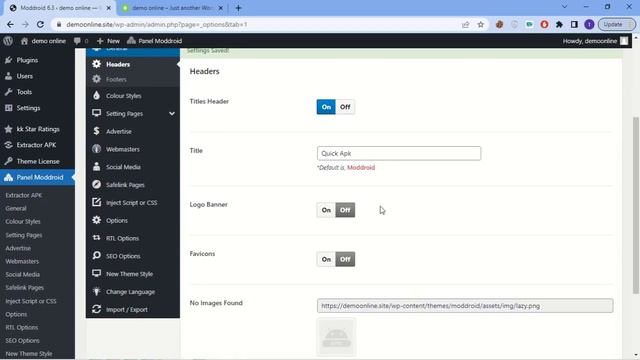
Task: Click RTL Options submenu link
Action: click(x=22, y=327)
